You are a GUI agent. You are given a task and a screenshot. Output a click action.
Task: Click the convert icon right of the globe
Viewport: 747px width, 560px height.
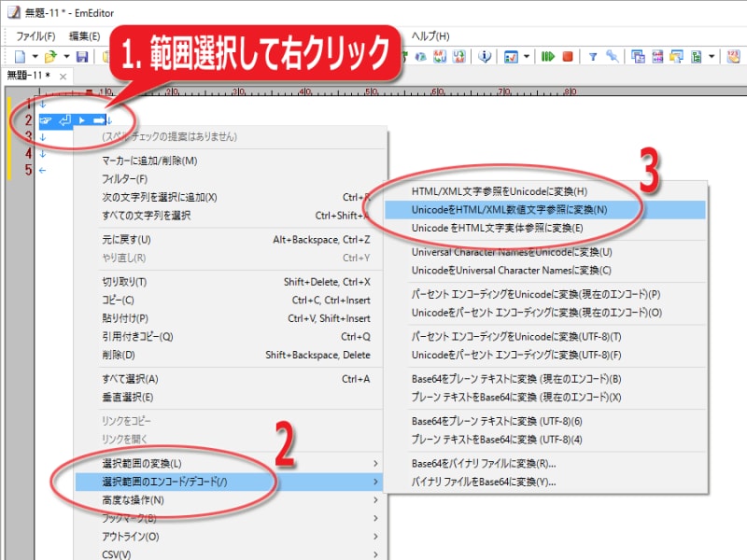click(440, 57)
